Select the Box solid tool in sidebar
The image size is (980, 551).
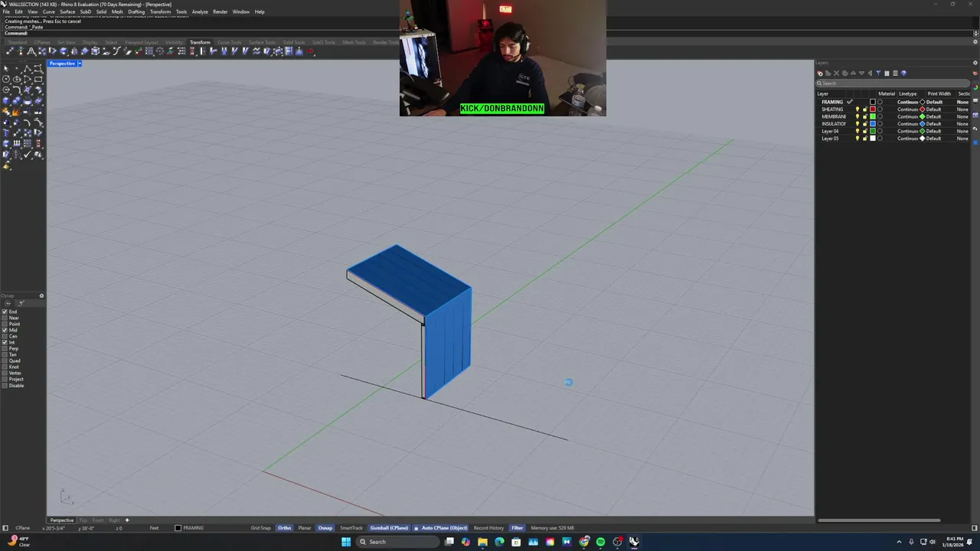coord(6,100)
